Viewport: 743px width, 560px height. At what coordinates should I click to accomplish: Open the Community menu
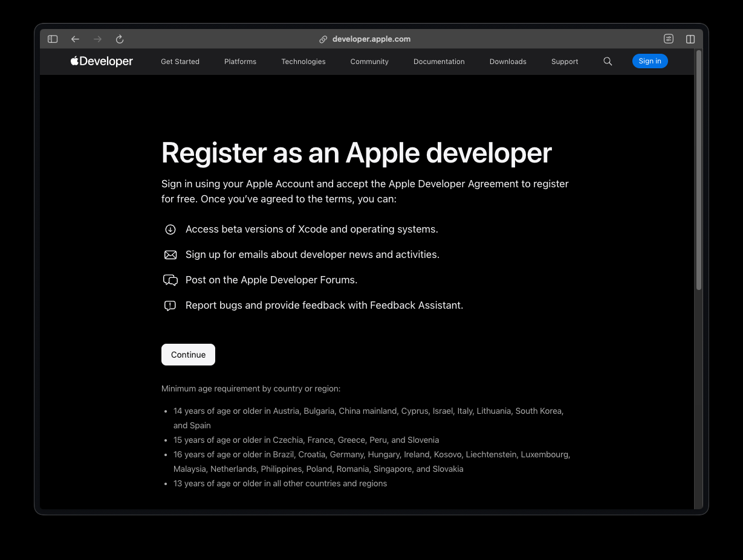click(x=369, y=62)
